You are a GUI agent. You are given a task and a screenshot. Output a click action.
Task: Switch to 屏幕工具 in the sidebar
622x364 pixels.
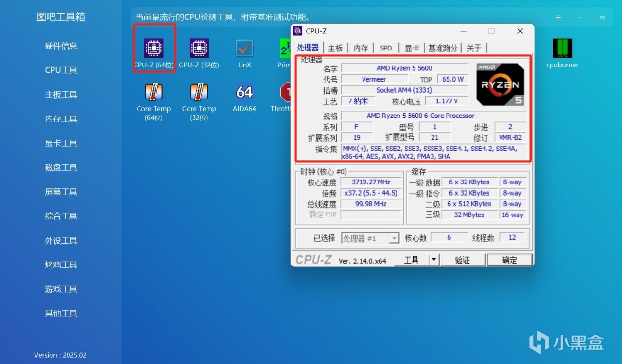click(61, 192)
